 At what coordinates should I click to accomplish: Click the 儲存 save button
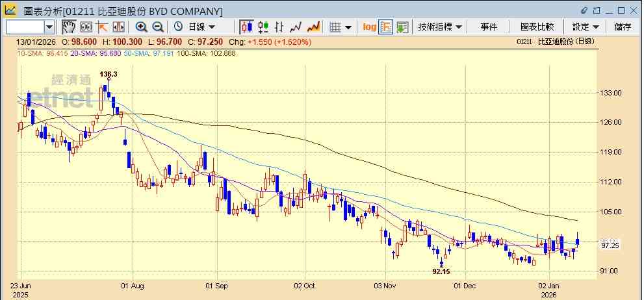pyautogui.click(x=623, y=27)
